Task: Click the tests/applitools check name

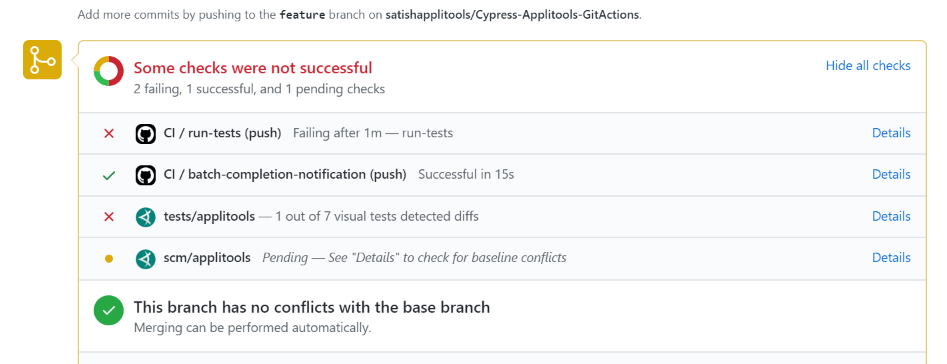Action: pyautogui.click(x=209, y=216)
